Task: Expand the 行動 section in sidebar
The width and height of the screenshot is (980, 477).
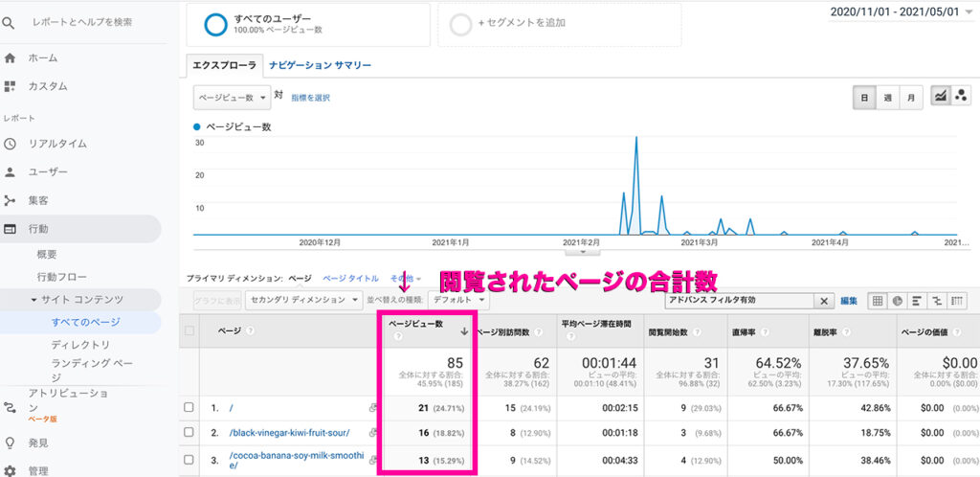Action: click(x=80, y=229)
